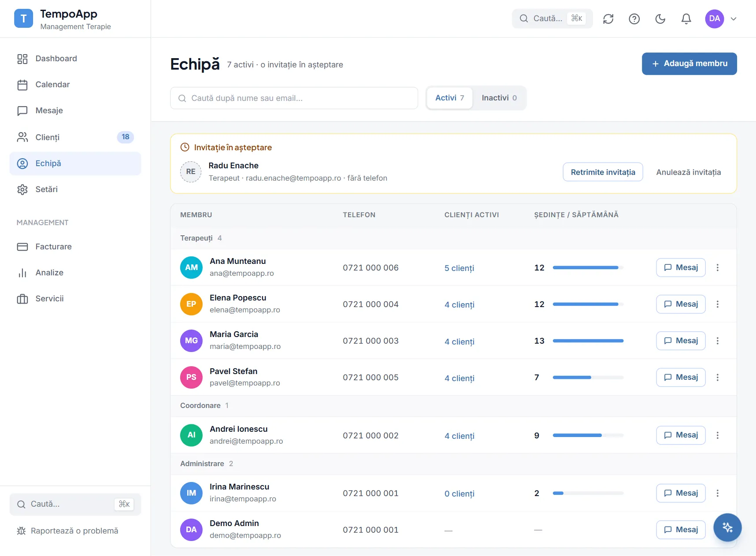Click the refresh sync icon in header
Viewport: 756px width, 556px height.
(x=608, y=19)
